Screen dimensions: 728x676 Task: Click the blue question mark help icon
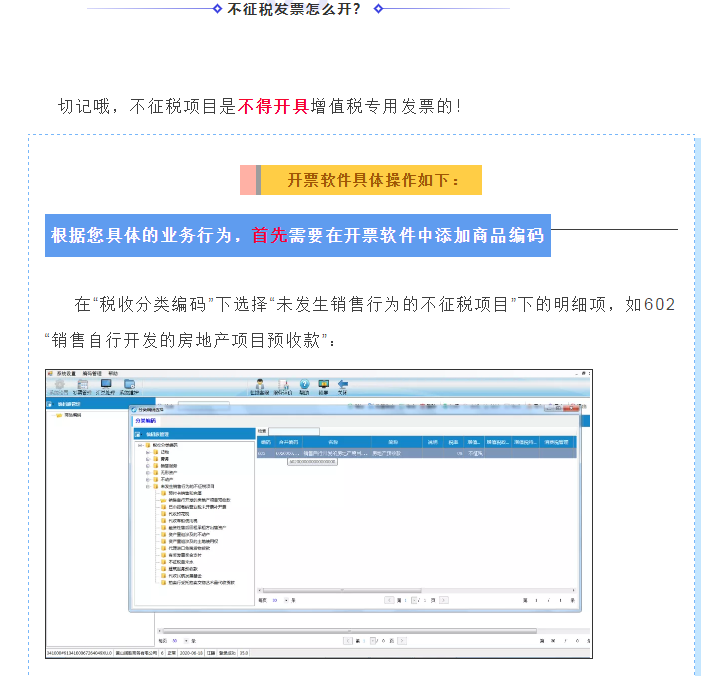(305, 384)
